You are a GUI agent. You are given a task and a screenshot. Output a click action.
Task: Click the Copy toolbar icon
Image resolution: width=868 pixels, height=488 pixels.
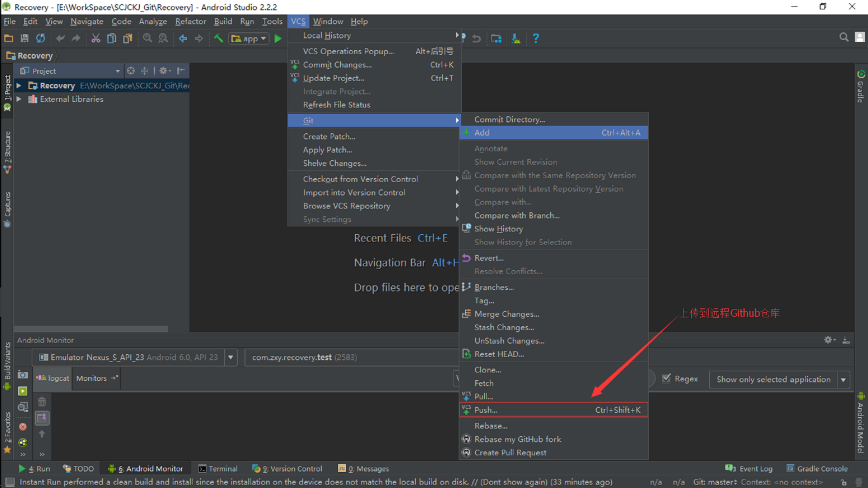tap(111, 38)
